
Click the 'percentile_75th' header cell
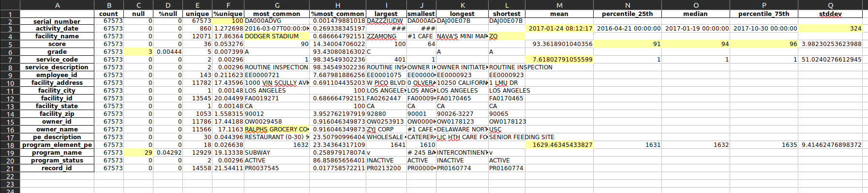pos(764,14)
